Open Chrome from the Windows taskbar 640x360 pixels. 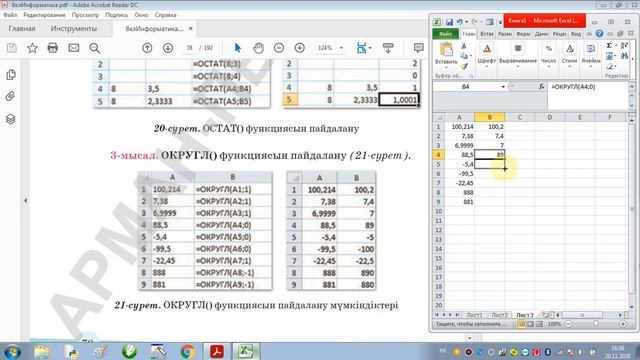[187, 351]
